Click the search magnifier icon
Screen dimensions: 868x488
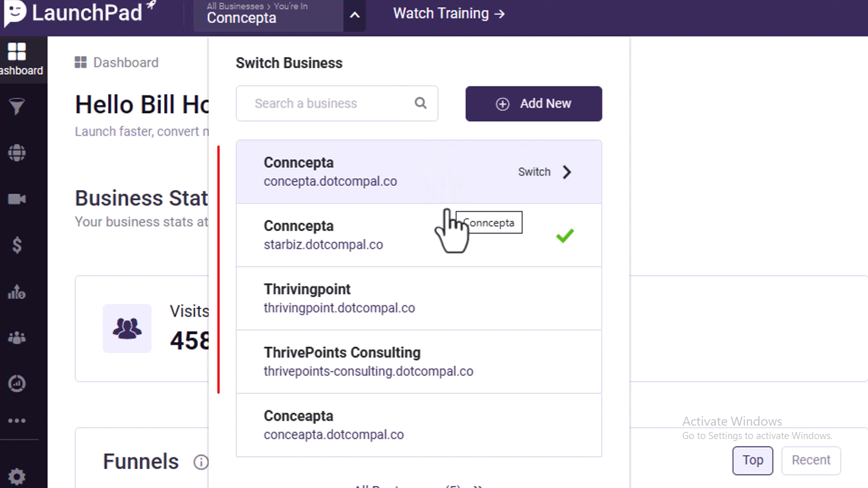(420, 103)
